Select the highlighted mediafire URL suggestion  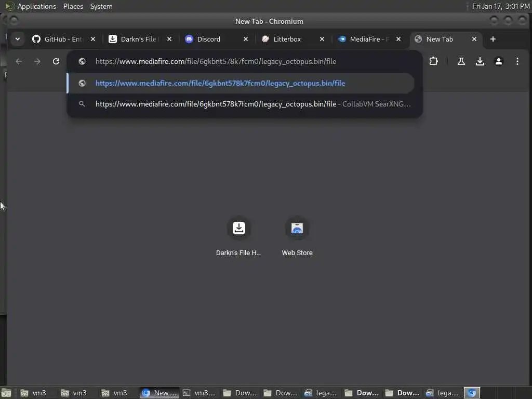(x=240, y=83)
